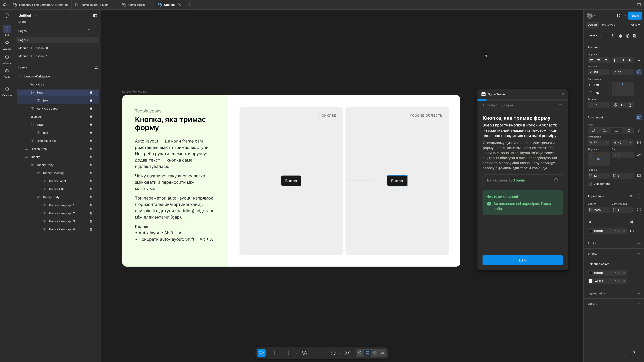Minimize the left sidebar panel

point(95,16)
